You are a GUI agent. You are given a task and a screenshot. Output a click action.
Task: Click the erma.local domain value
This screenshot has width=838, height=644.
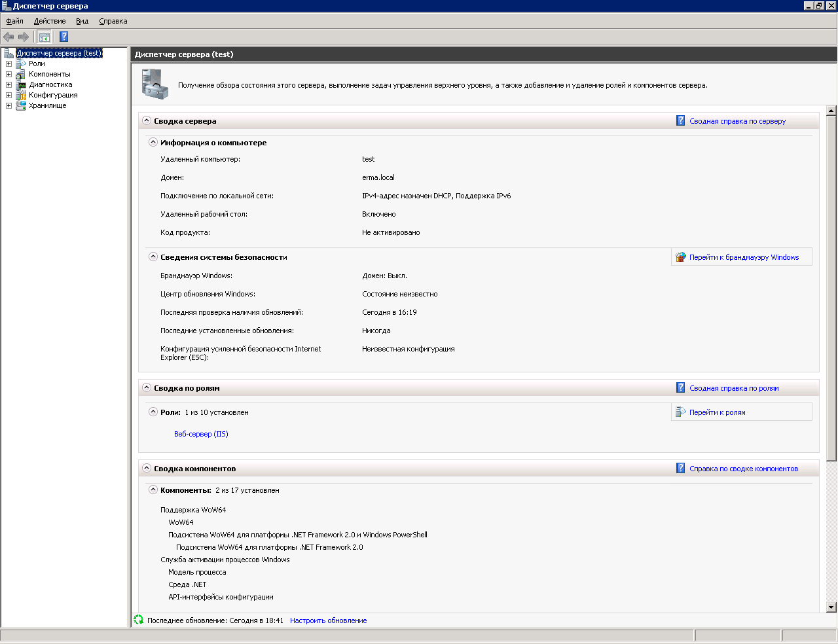tap(378, 177)
